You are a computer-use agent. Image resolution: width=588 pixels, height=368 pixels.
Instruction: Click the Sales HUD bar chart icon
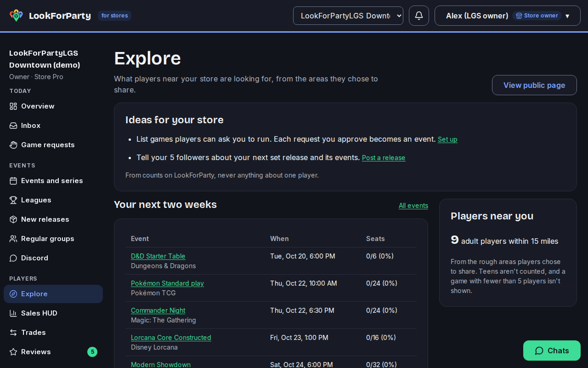[x=13, y=313]
